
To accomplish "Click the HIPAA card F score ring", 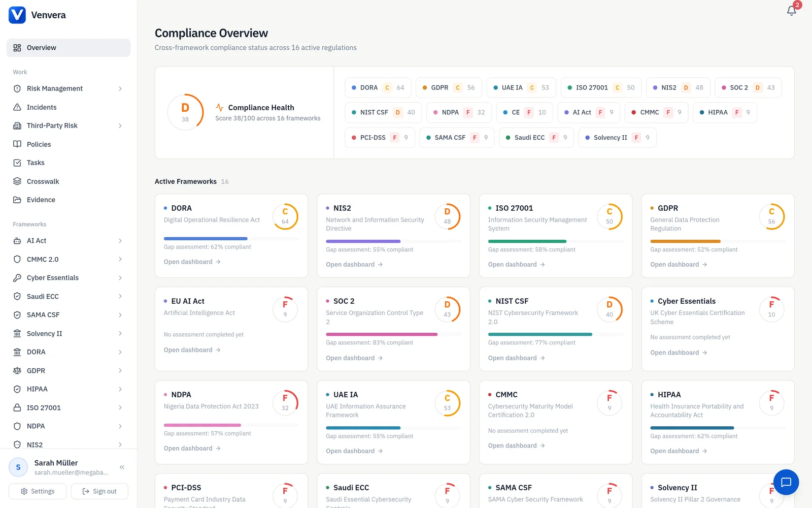I will [771, 403].
